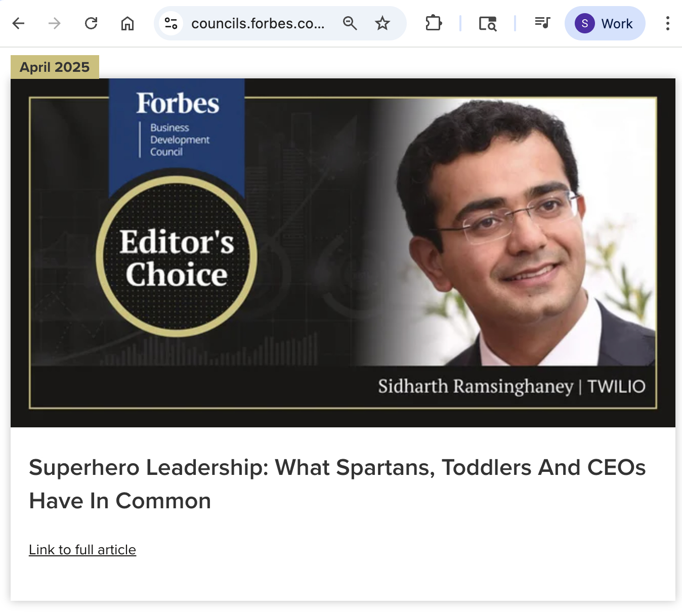View site information for councils.forbes.com

click(171, 23)
